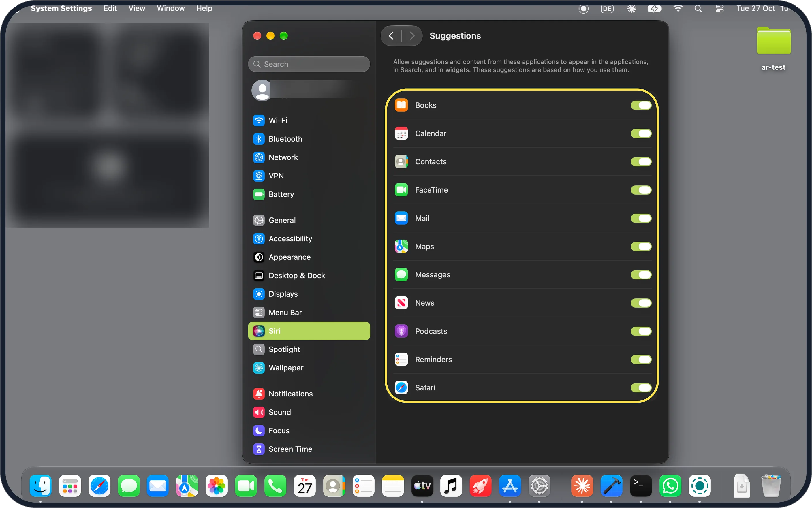Screen dimensions: 812x508
Task: Click the battery charging status icon
Action: click(654, 9)
